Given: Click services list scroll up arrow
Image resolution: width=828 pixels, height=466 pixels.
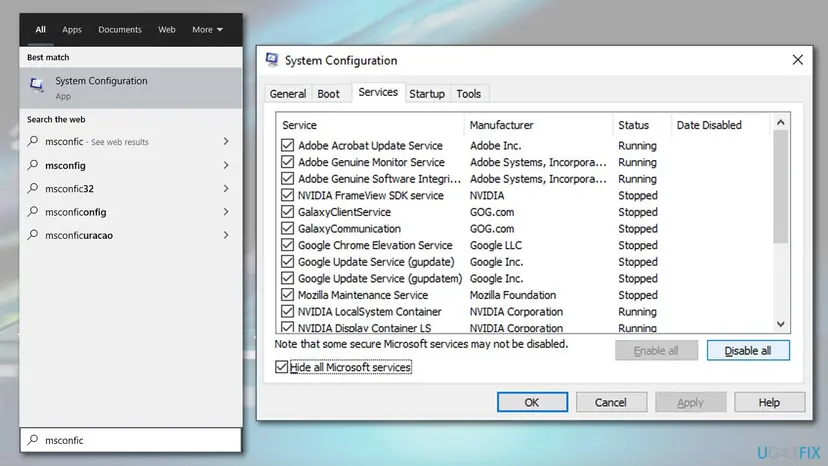Looking at the screenshot, I should point(780,123).
